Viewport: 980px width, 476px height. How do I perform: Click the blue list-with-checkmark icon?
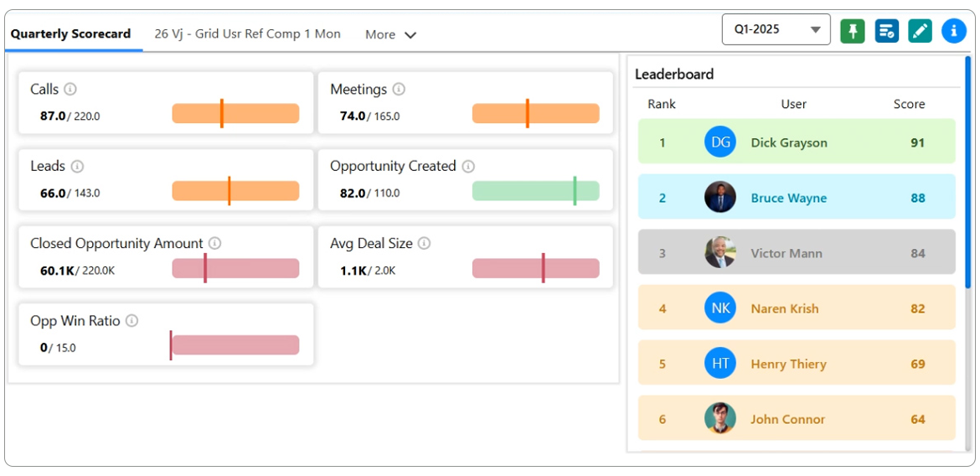click(x=886, y=31)
